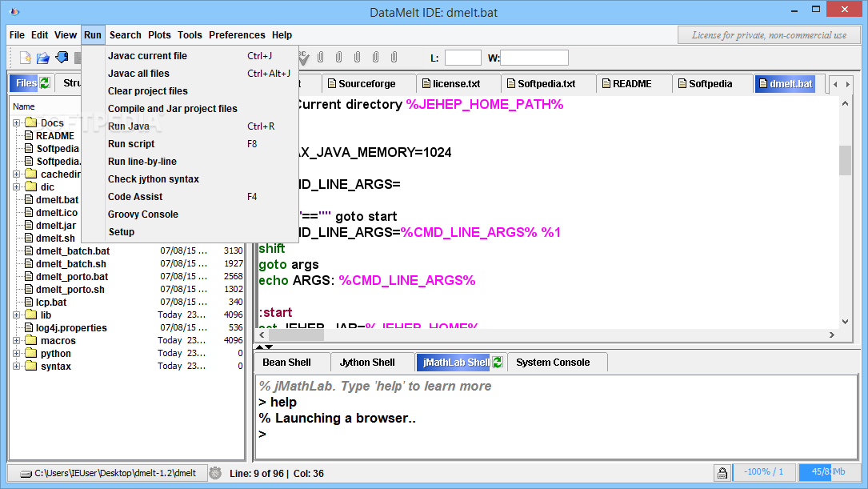Open Setup from the Run menu
This screenshot has width=868, height=489.
click(190, 232)
